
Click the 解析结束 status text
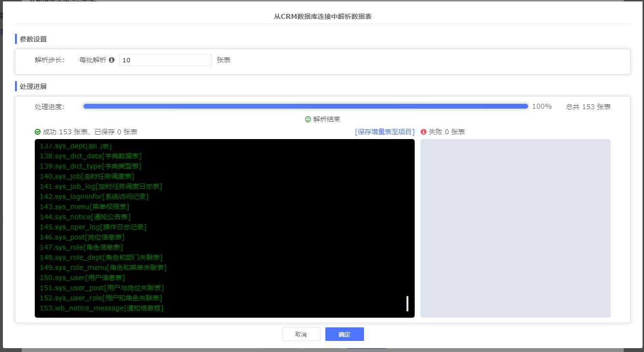327,119
